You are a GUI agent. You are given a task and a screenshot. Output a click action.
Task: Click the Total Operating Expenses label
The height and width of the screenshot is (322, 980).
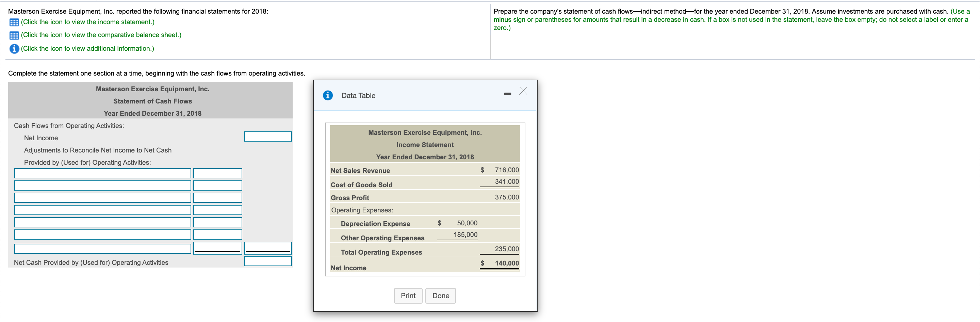[381, 252]
